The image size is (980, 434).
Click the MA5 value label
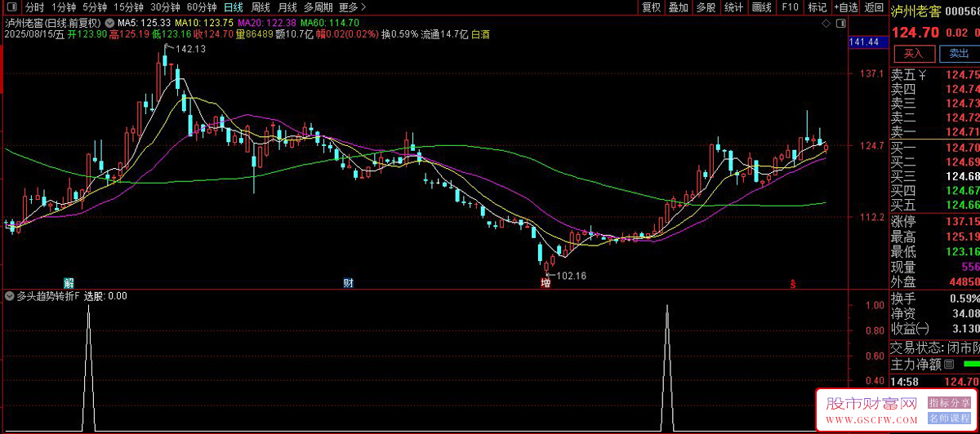(x=144, y=23)
